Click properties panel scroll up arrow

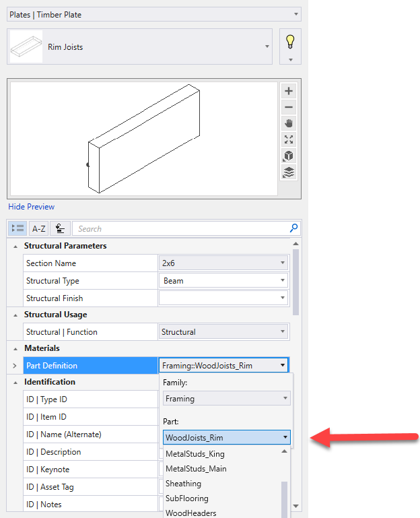[296, 244]
